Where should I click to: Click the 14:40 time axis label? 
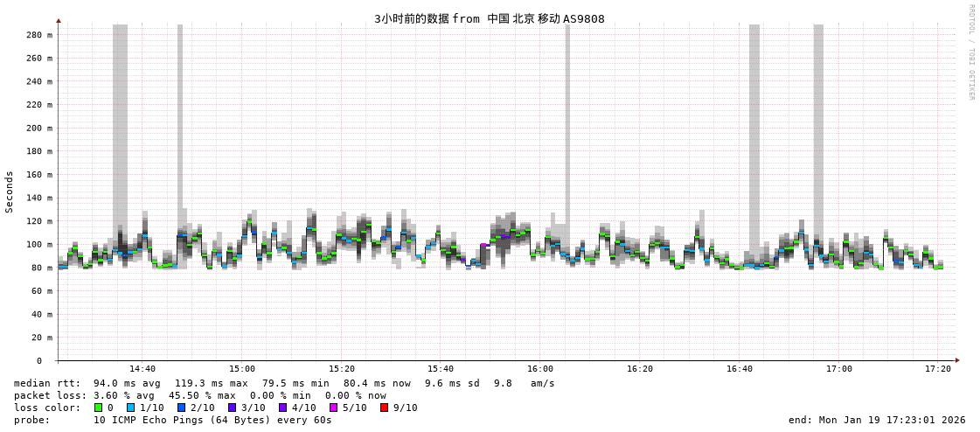(142, 369)
